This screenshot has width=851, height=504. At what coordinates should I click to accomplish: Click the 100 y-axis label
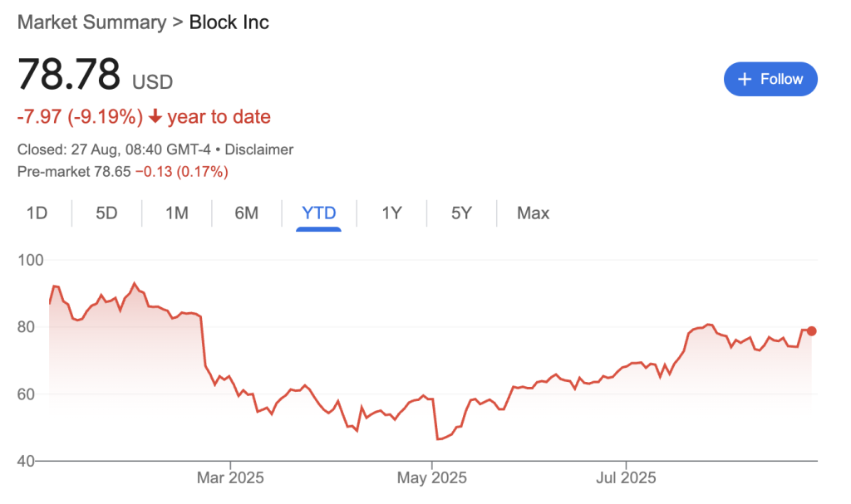tap(30, 260)
